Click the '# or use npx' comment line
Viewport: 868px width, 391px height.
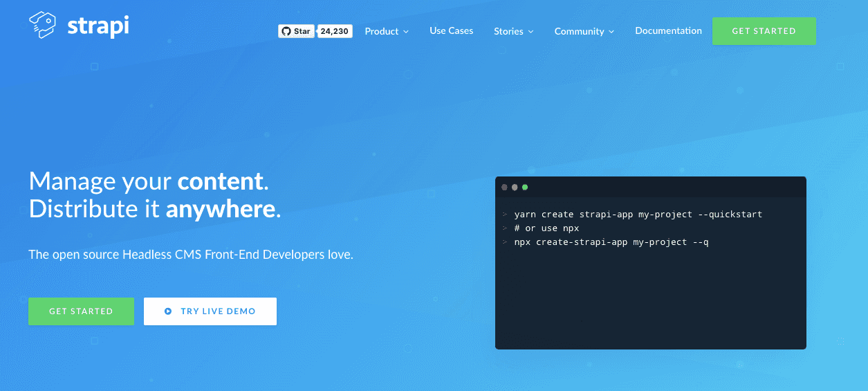547,228
